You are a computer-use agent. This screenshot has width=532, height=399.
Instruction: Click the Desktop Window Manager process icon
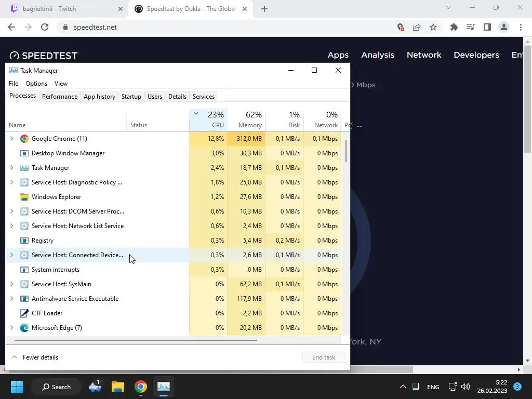24,153
